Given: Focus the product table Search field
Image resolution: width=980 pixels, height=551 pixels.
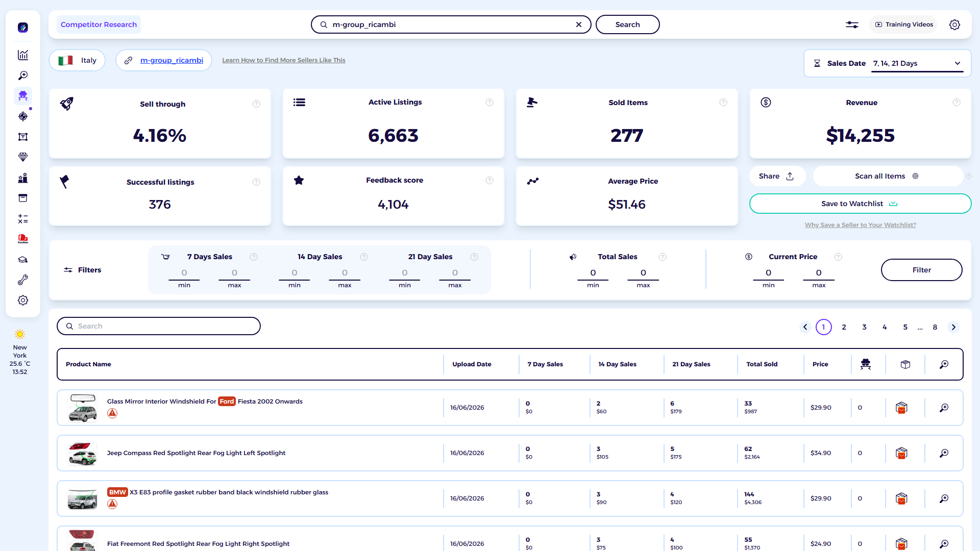Looking at the screenshot, I should pyautogui.click(x=159, y=326).
